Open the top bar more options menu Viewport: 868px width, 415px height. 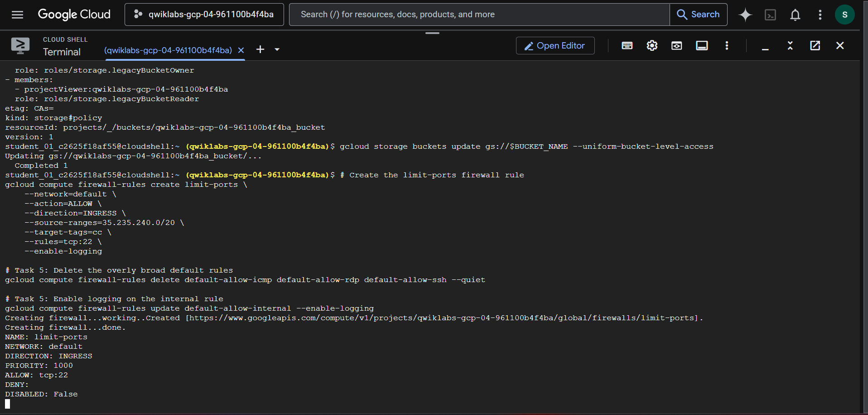click(820, 15)
